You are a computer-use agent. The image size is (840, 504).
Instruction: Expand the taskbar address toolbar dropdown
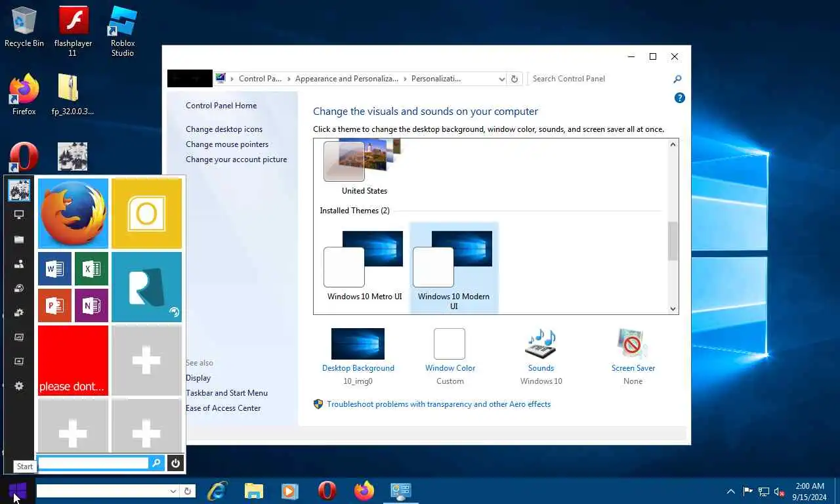coord(173,491)
